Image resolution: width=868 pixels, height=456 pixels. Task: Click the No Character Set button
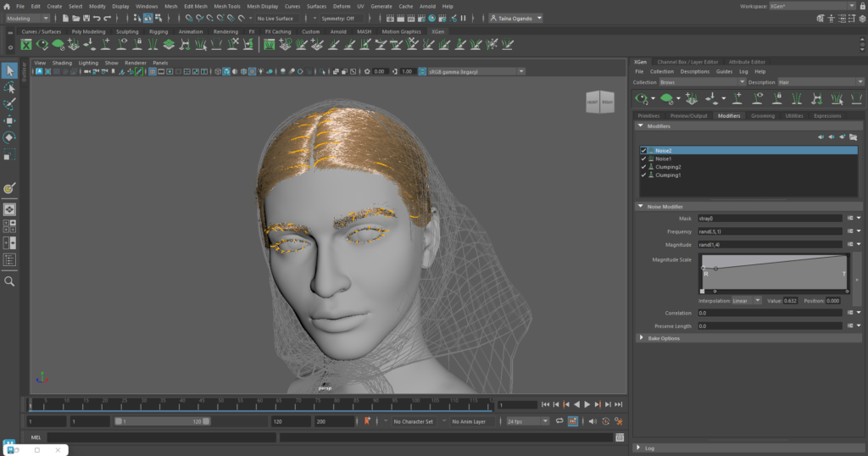point(414,421)
